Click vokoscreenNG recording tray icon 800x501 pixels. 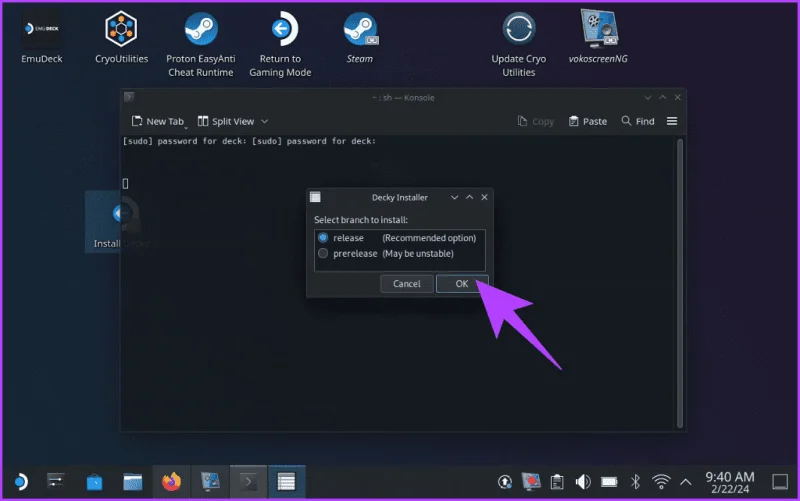click(x=531, y=482)
